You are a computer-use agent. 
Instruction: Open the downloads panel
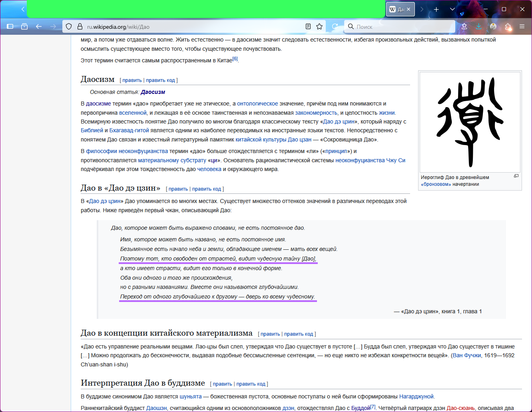coord(478,26)
